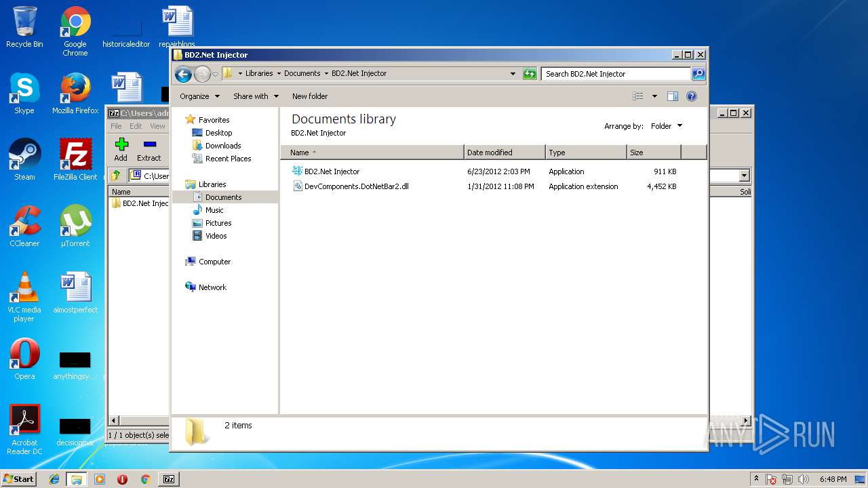
Task: Launch VLC media player shortcut
Action: 24,297
